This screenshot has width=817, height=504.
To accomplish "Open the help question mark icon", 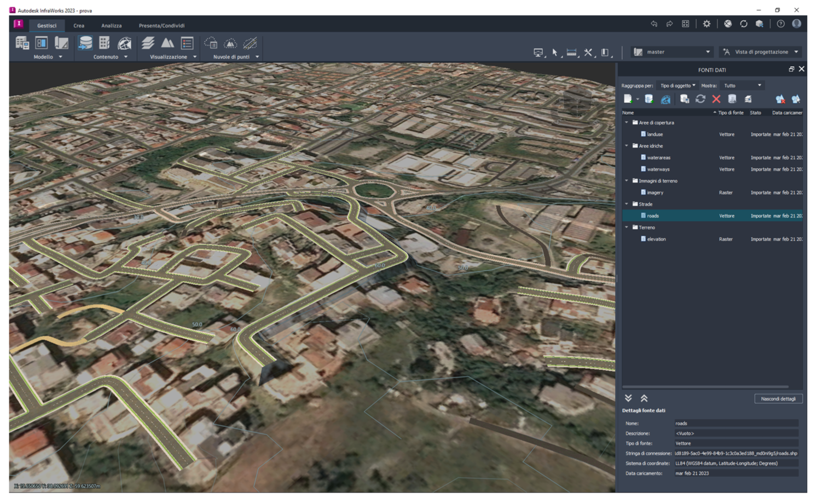I will tap(780, 24).
